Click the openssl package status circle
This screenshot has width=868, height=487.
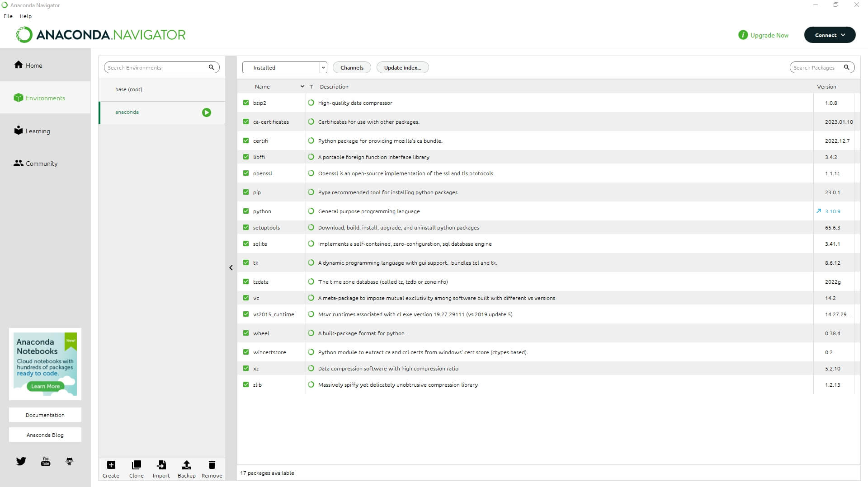pos(311,173)
